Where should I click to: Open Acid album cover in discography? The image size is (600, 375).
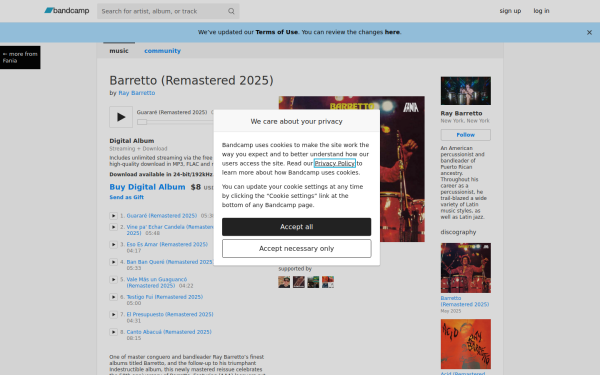coord(465,344)
